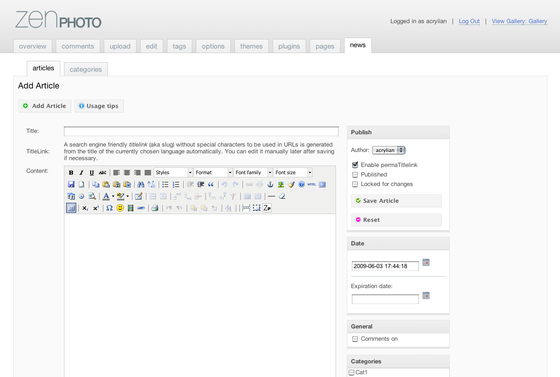Insert an image into content
This screenshot has width=560, height=377.
[x=281, y=185]
